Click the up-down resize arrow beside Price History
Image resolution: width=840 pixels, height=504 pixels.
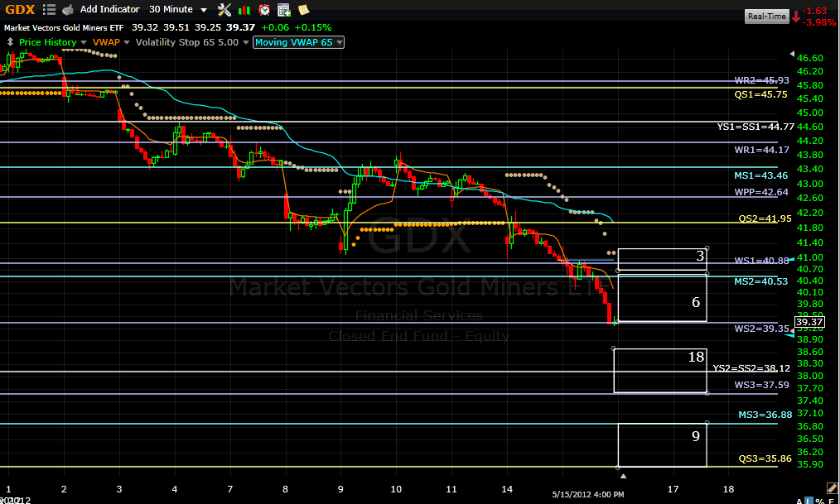pyautogui.click(x=10, y=41)
